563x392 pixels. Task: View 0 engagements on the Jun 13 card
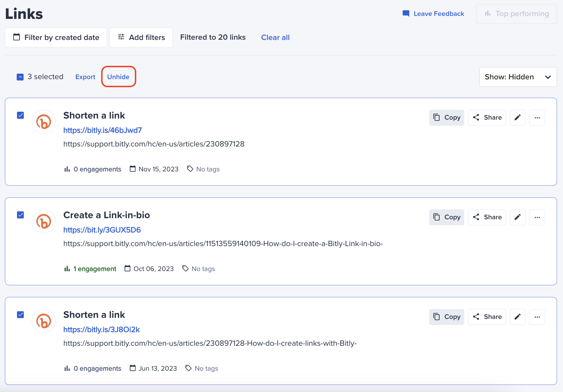tap(93, 368)
